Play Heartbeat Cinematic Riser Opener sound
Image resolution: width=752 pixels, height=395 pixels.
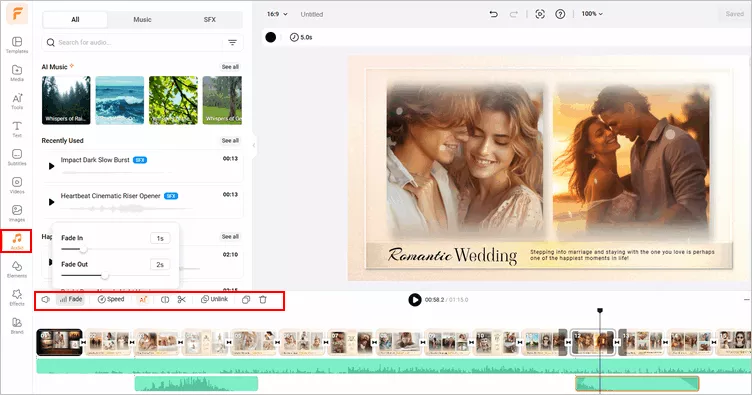pos(51,202)
